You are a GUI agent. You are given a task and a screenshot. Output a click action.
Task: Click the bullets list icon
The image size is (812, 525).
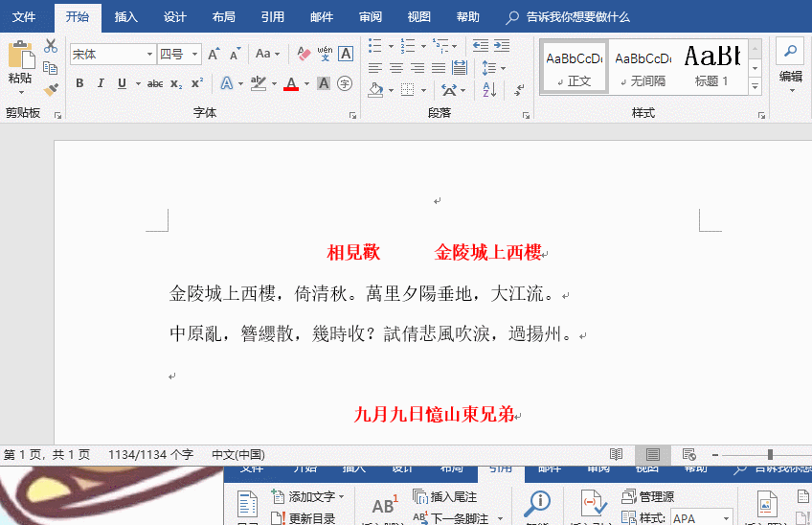click(375, 46)
